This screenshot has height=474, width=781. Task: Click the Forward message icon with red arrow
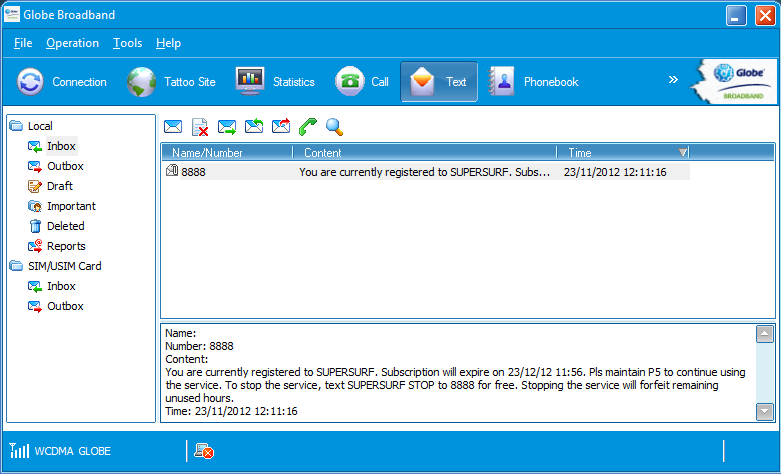click(x=281, y=127)
